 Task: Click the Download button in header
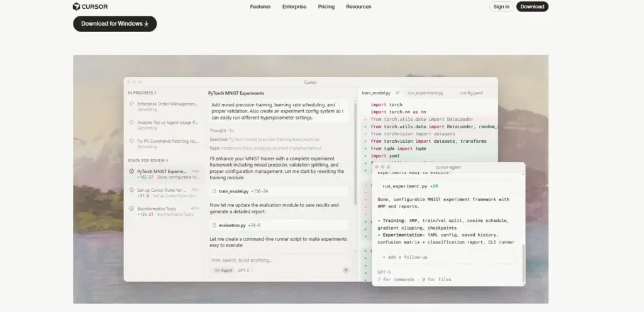(532, 6)
